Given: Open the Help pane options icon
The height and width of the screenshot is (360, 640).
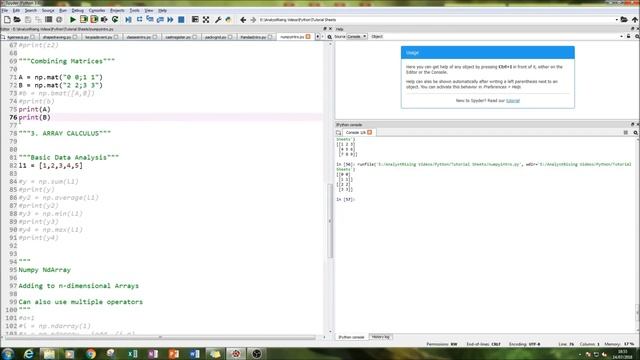Looking at the screenshot, I should pyautogui.click(x=637, y=37).
